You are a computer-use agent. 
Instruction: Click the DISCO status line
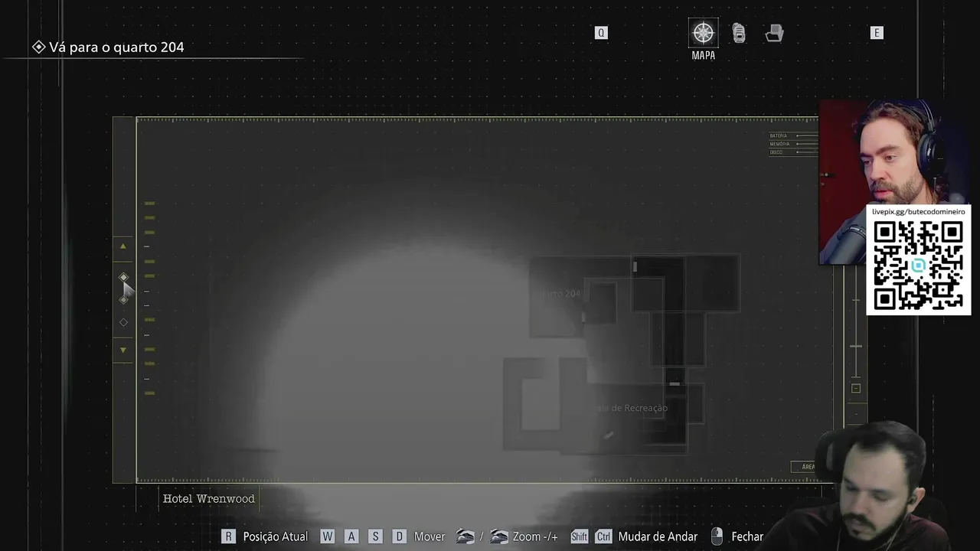point(793,152)
